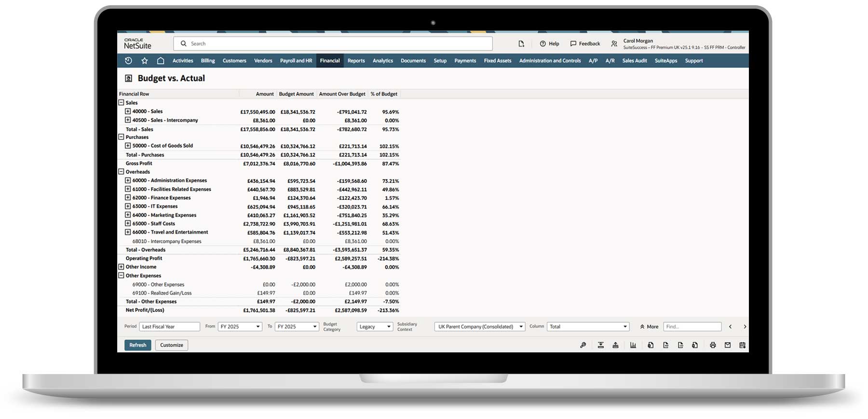
Task: Export report to PDF icon
Action: pyautogui.click(x=665, y=345)
